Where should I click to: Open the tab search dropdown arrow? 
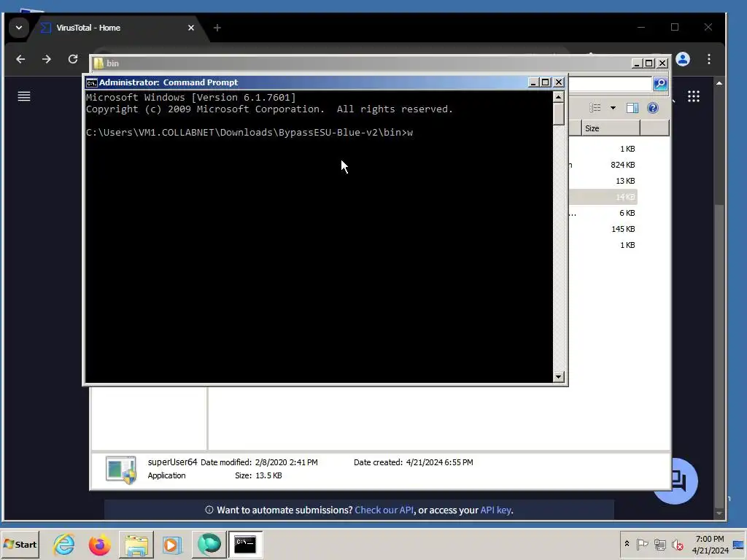coord(19,28)
